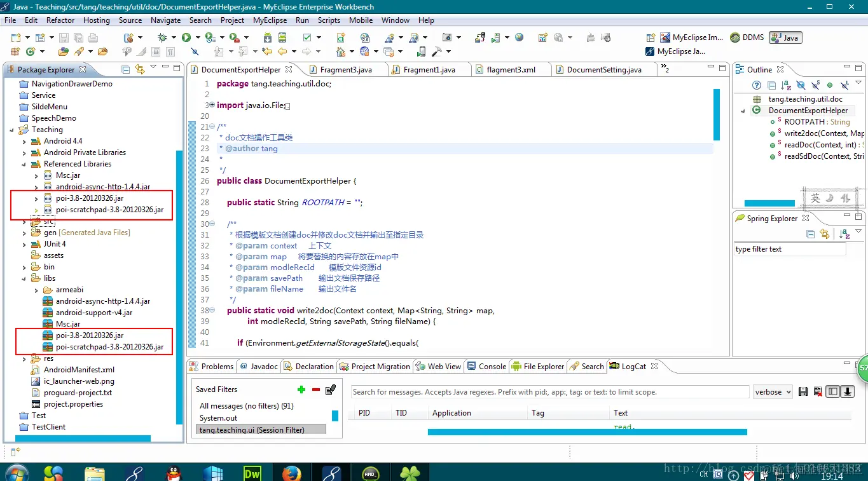Select All messages (no filters) filter
This screenshot has width=868, height=481.
coord(247,406)
